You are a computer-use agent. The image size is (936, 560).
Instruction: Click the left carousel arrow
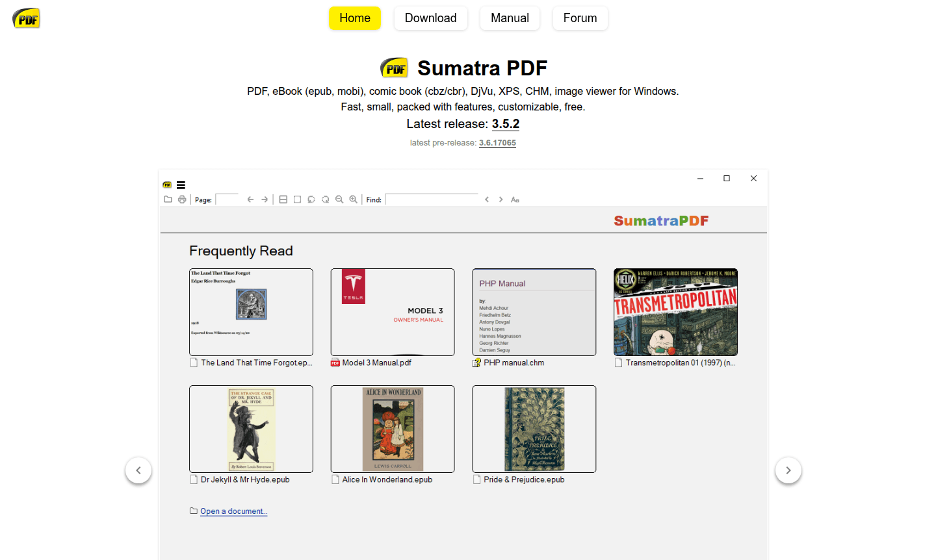138,470
